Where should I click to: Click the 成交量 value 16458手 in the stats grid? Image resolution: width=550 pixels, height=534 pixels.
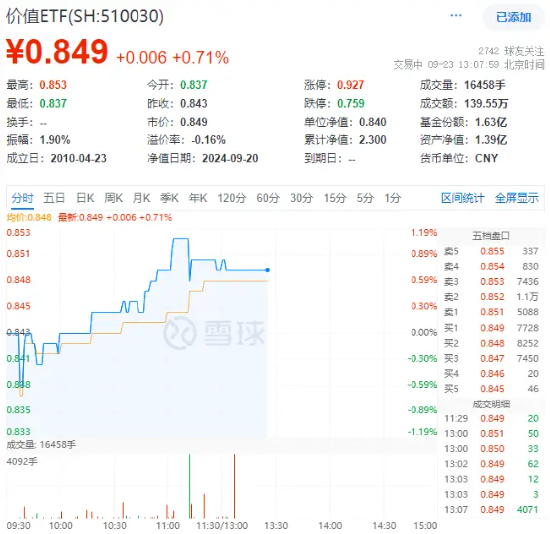click(485, 85)
